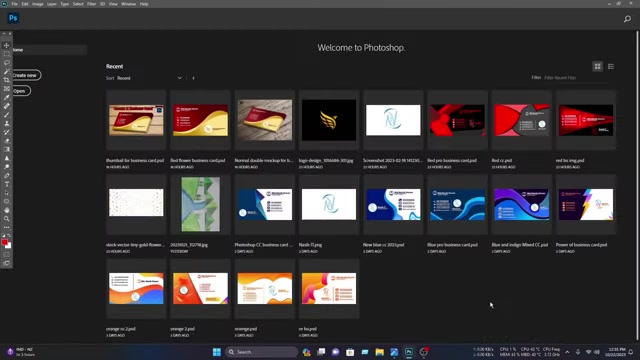The width and height of the screenshot is (640, 360).
Task: Select the Sharpen/Blur tool
Action: [7, 158]
